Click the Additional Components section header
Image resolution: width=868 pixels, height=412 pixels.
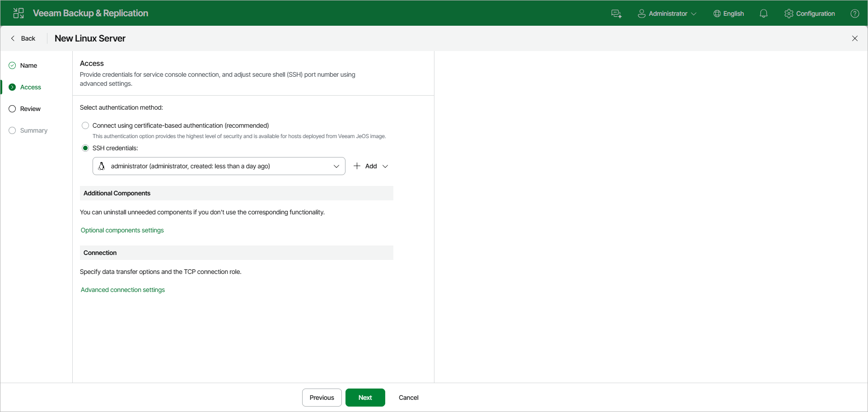click(237, 193)
